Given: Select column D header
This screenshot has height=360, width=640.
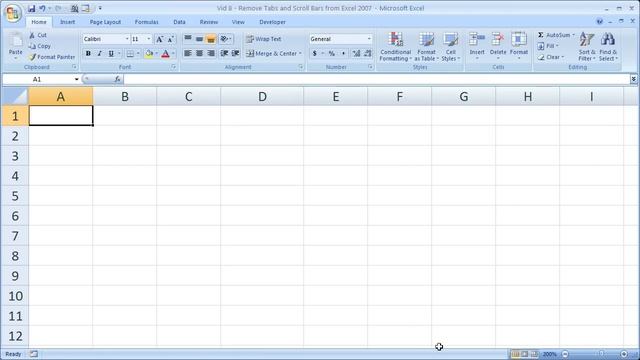Looking at the screenshot, I should click(x=262, y=97).
